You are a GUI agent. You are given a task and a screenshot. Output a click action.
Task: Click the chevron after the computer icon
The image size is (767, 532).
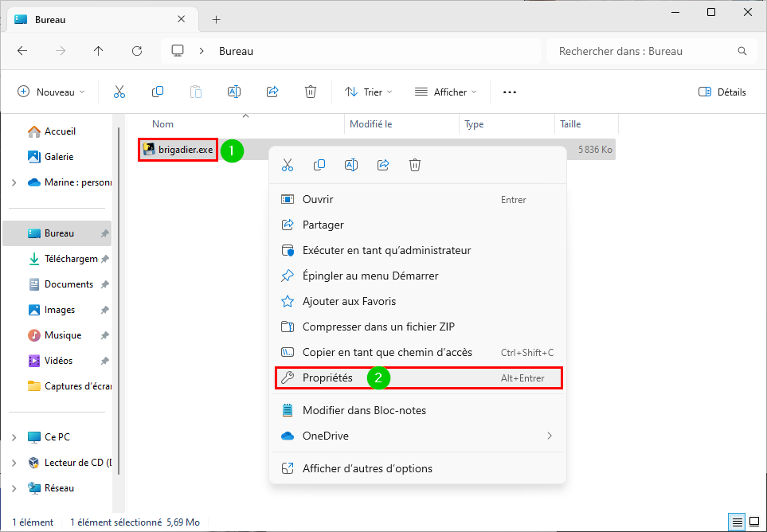202,51
